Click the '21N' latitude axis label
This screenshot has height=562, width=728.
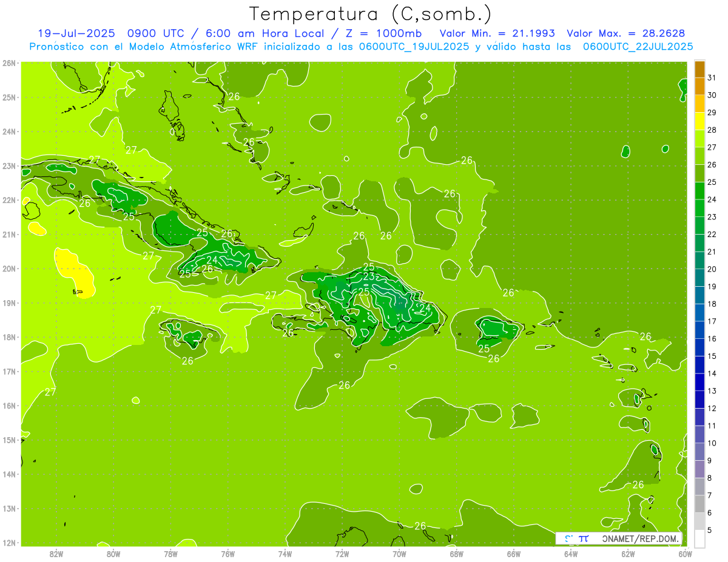pos(8,234)
